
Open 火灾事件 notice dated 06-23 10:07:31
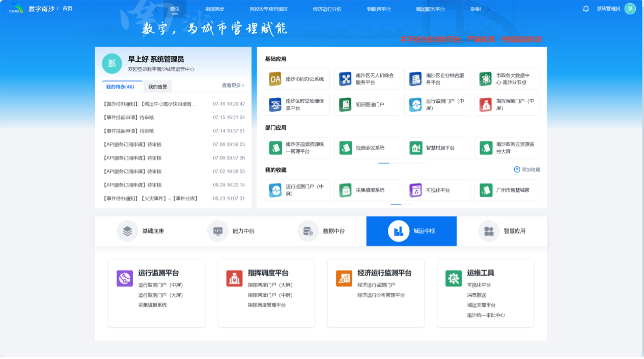174,199
